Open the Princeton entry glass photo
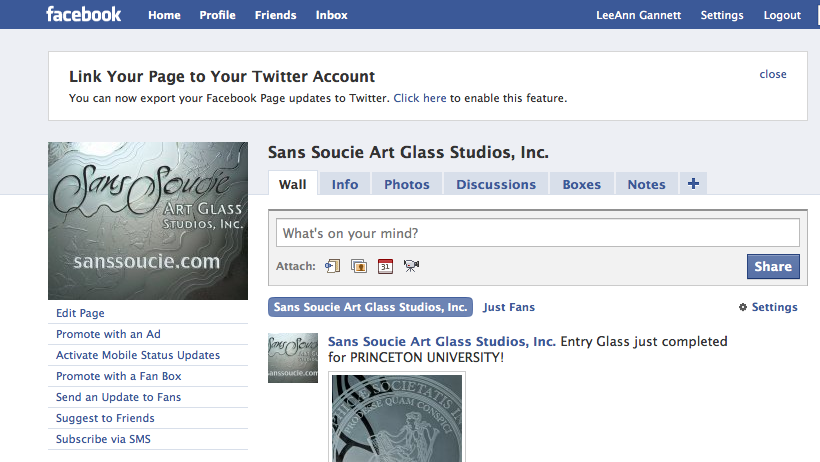Screen dimensions: 820x462 click(x=397, y=418)
